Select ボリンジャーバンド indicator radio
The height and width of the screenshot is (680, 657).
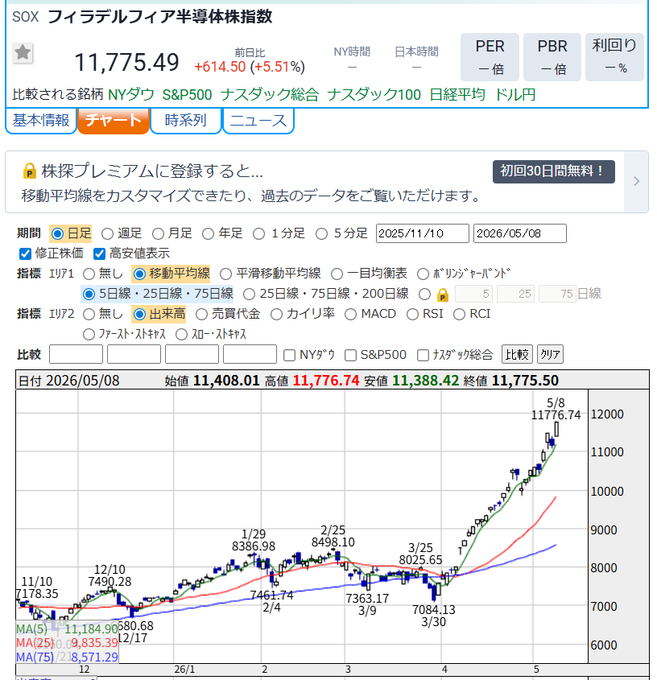coord(423,274)
